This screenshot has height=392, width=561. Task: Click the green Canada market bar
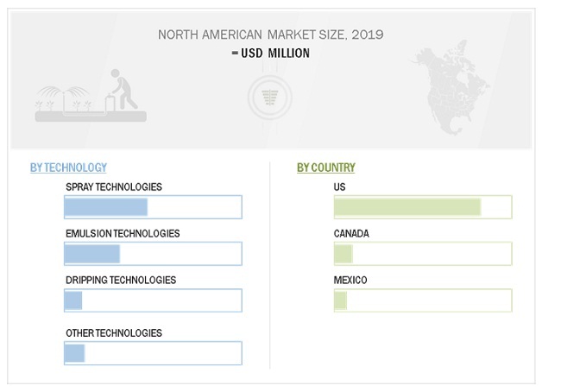click(x=344, y=254)
